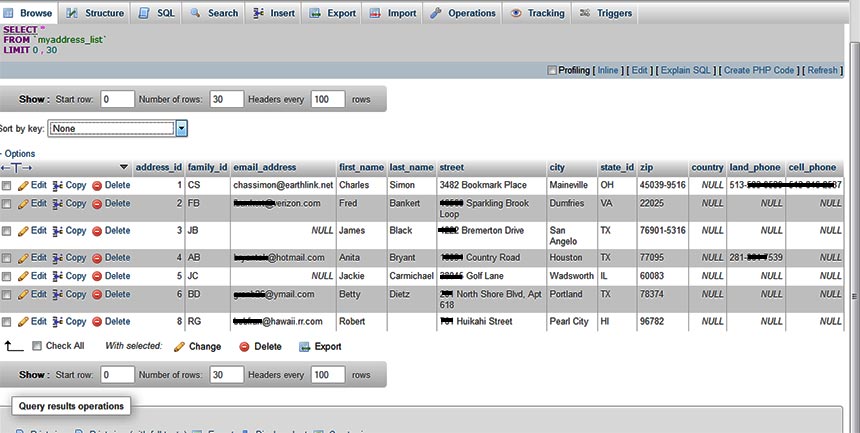
Task: Click the red delete icon for Betty Dietz
Action: pyautogui.click(x=97, y=295)
